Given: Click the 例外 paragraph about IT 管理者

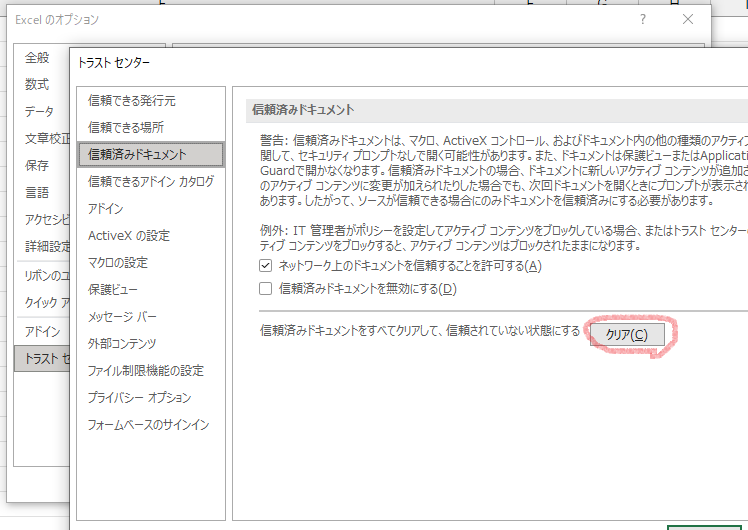Looking at the screenshot, I should pos(504,238).
